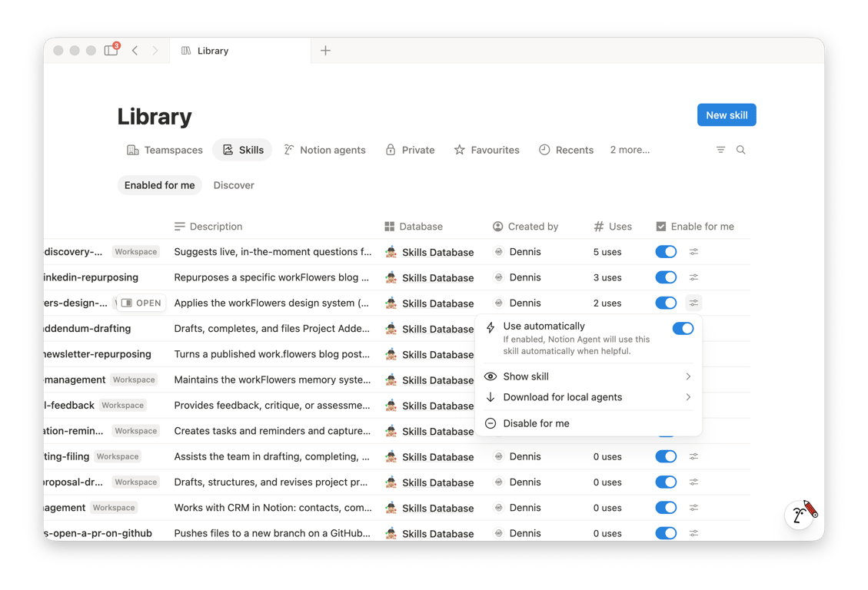Select the Skills tab
Screen dimensions: 868x590
[243, 150]
